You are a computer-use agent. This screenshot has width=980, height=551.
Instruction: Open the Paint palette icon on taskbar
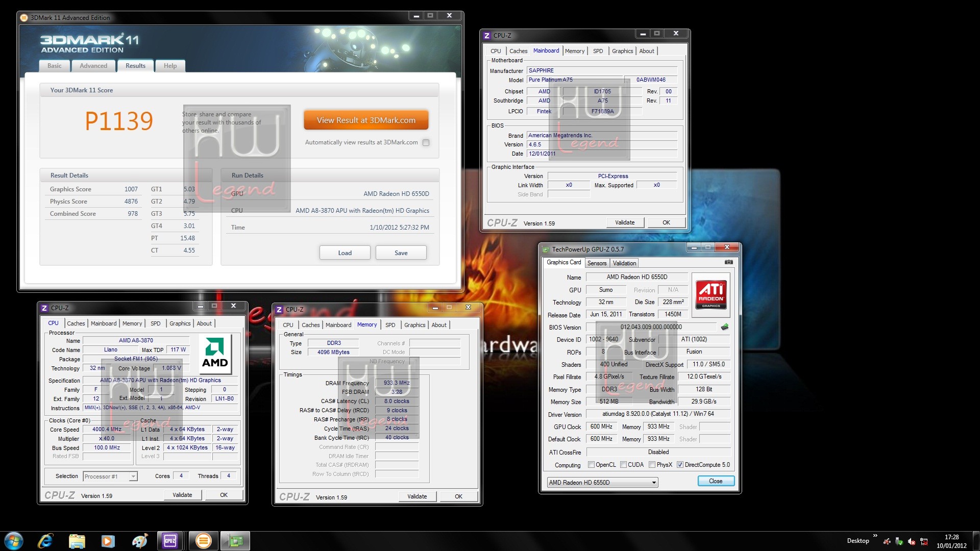point(139,541)
